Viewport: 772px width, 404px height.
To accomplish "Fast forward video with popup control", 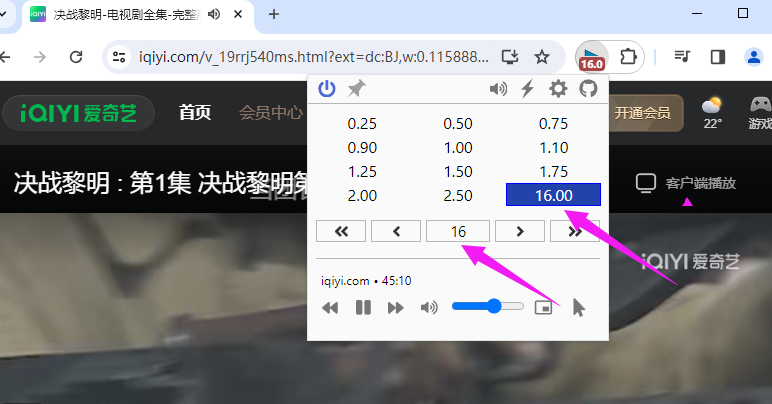I will [x=395, y=308].
